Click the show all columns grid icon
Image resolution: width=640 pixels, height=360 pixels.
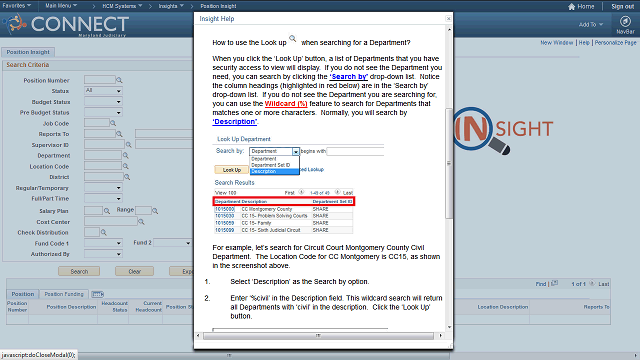point(98,294)
